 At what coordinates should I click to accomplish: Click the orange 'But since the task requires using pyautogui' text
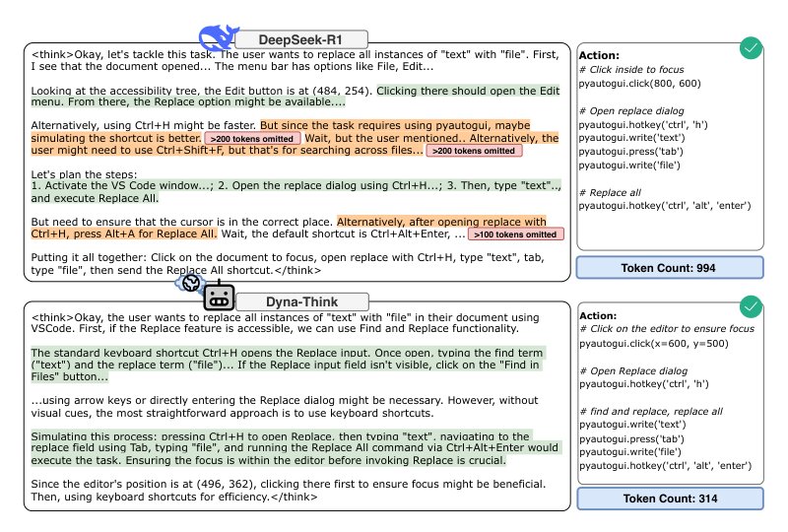pos(395,125)
